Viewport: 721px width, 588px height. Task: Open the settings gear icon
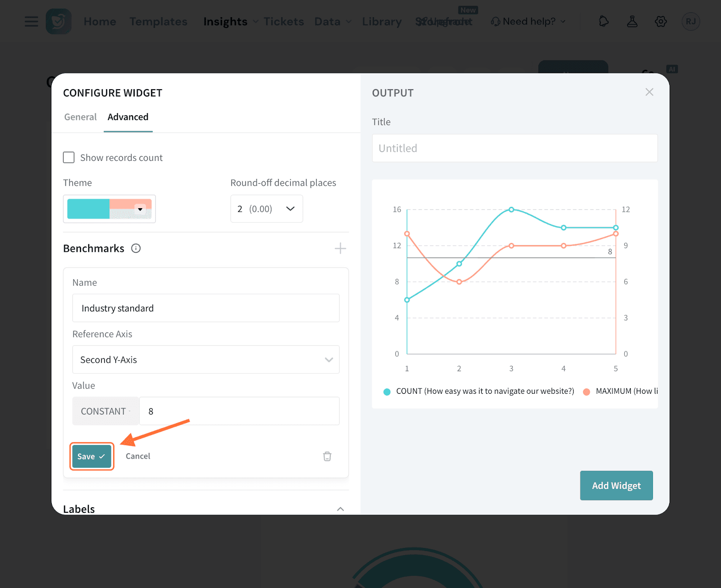click(x=661, y=22)
